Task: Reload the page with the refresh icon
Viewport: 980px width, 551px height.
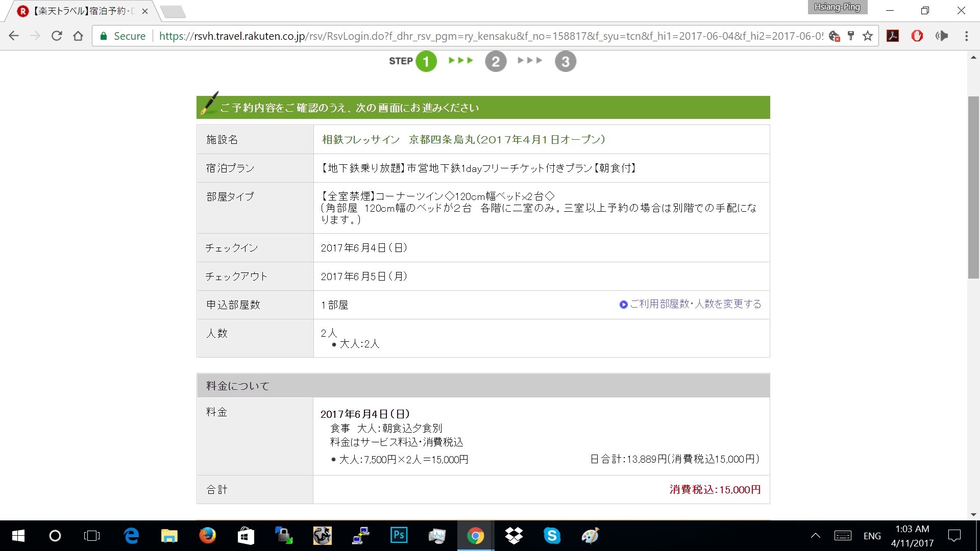Action: coord(57,36)
